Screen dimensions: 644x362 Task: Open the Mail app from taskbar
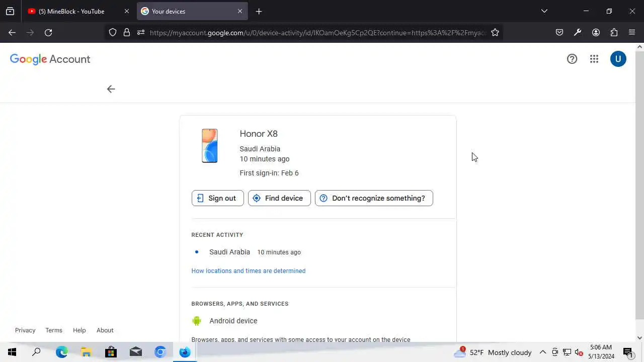pyautogui.click(x=135, y=352)
